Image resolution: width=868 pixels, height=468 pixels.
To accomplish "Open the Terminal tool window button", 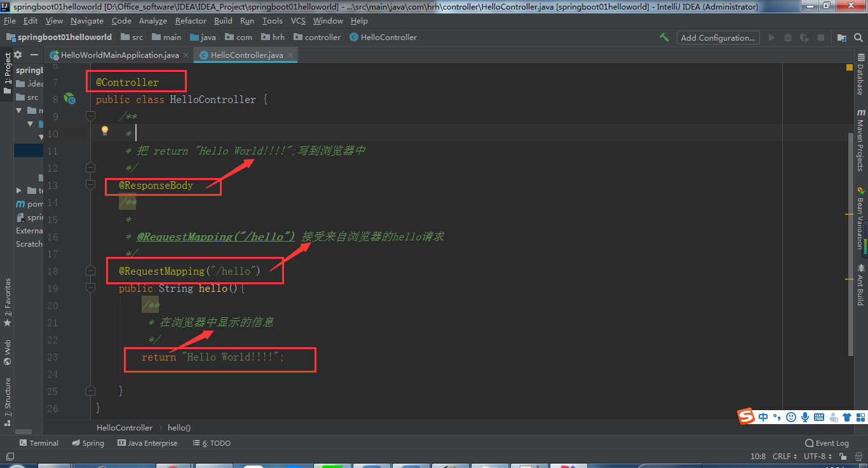I will [39, 443].
